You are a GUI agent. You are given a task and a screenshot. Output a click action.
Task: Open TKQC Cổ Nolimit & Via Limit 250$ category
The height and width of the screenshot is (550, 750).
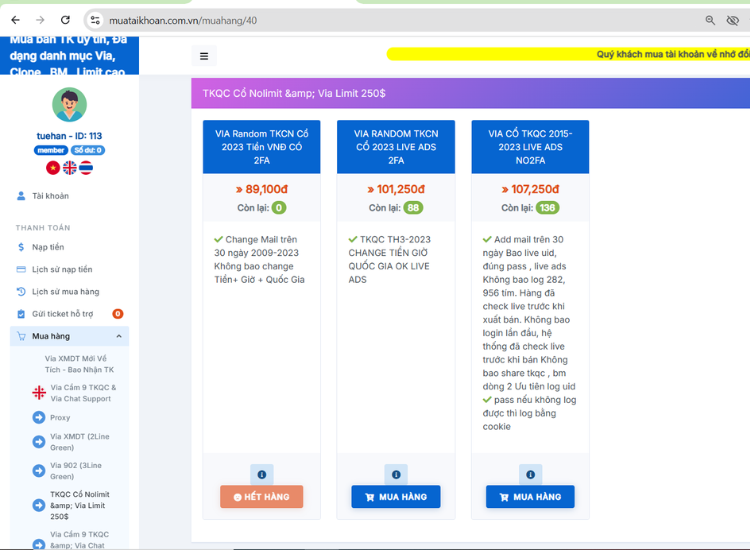tap(80, 505)
